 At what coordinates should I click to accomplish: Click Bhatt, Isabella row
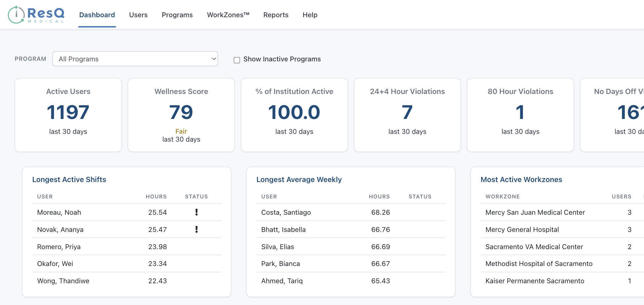tap(351, 229)
